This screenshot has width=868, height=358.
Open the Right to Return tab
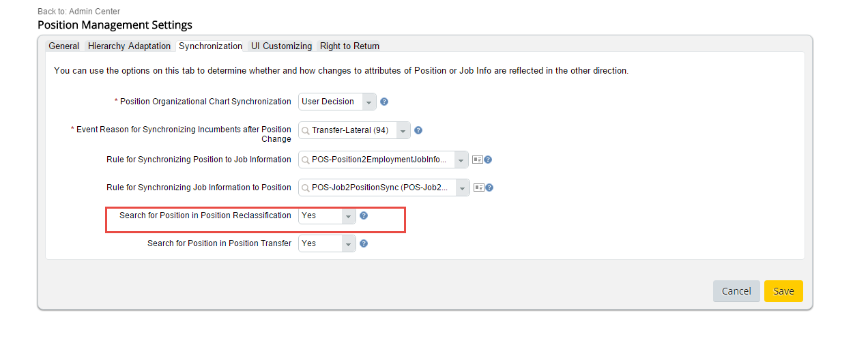click(x=349, y=46)
